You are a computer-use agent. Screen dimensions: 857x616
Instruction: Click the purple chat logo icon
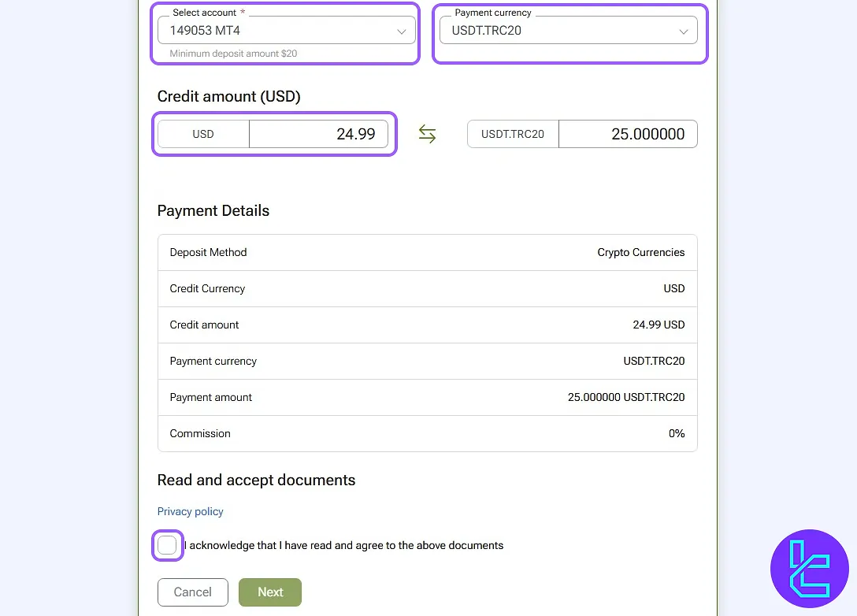810,569
